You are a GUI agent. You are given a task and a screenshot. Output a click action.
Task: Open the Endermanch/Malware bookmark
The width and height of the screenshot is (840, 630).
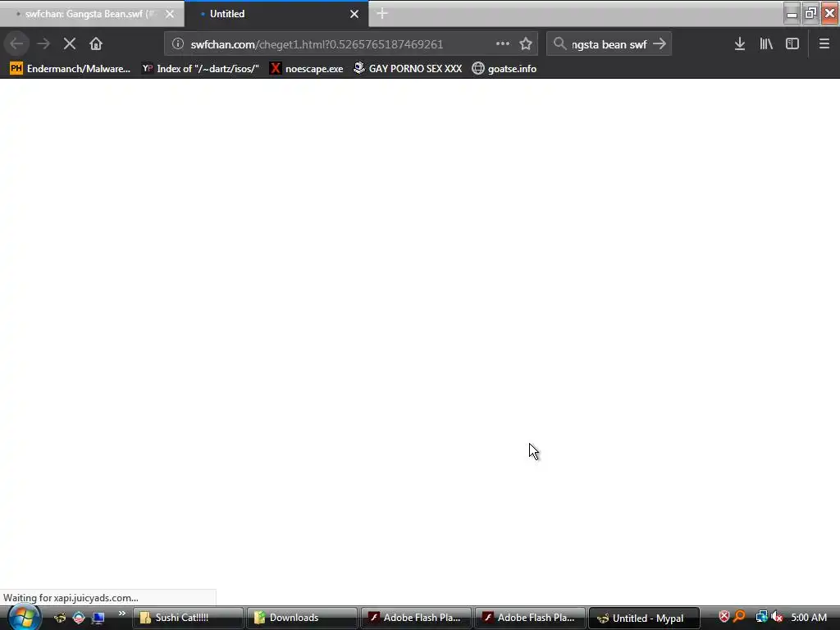[71, 69]
